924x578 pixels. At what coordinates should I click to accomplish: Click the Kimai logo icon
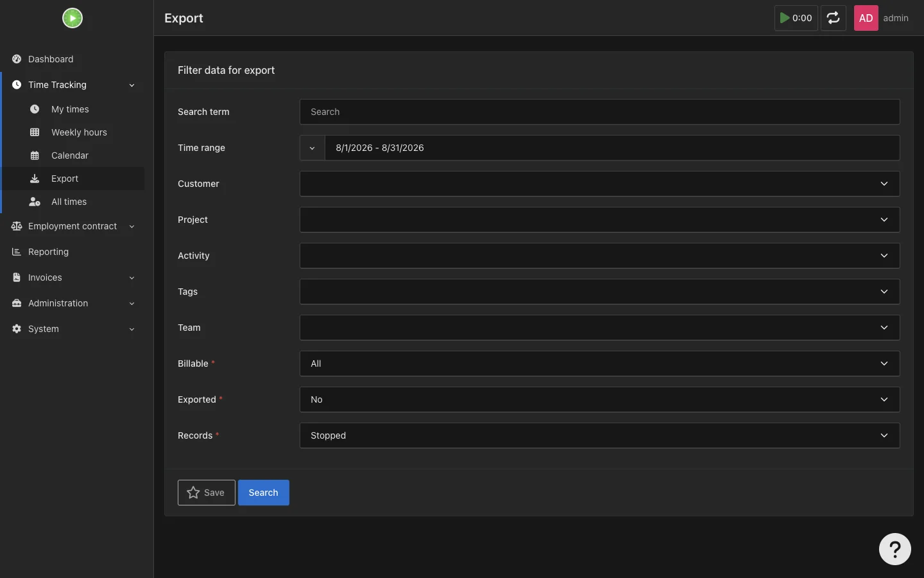pos(73,18)
